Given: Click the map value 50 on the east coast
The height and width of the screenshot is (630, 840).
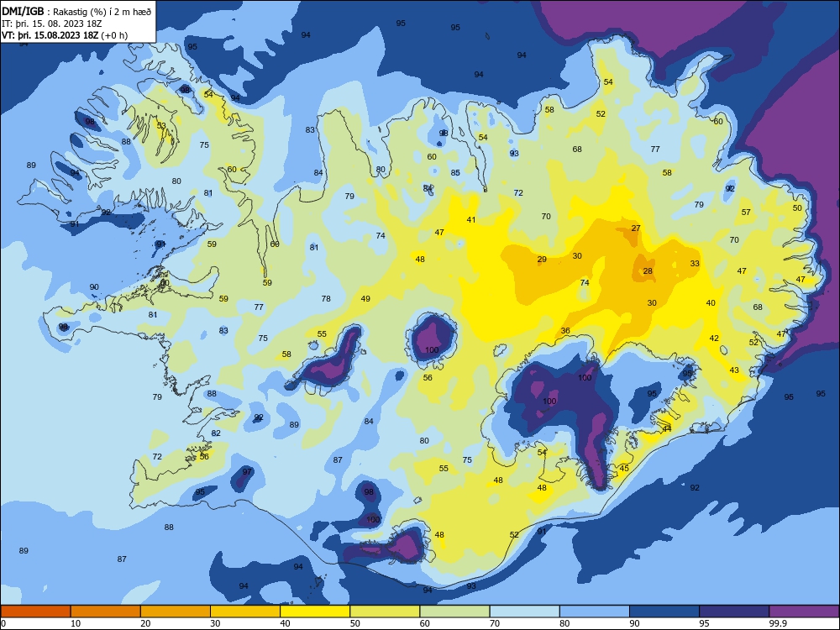Looking at the screenshot, I should click(798, 208).
